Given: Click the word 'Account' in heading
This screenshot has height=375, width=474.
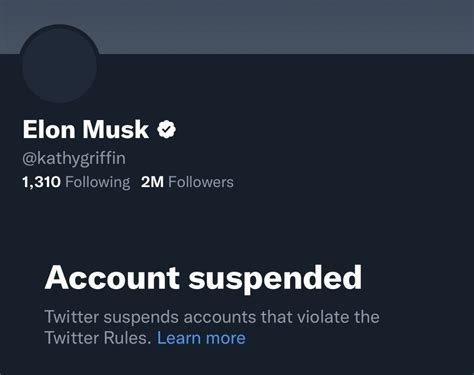Looking at the screenshot, I should pyautogui.click(x=112, y=277).
